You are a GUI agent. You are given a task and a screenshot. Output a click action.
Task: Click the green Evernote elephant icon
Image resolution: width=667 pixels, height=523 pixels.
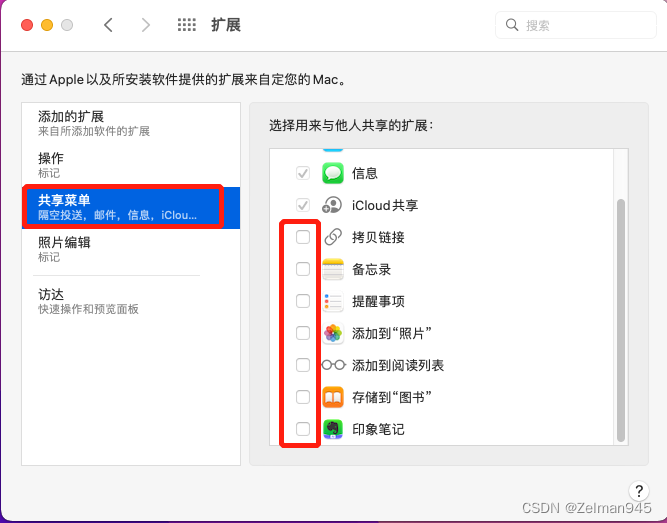(333, 429)
